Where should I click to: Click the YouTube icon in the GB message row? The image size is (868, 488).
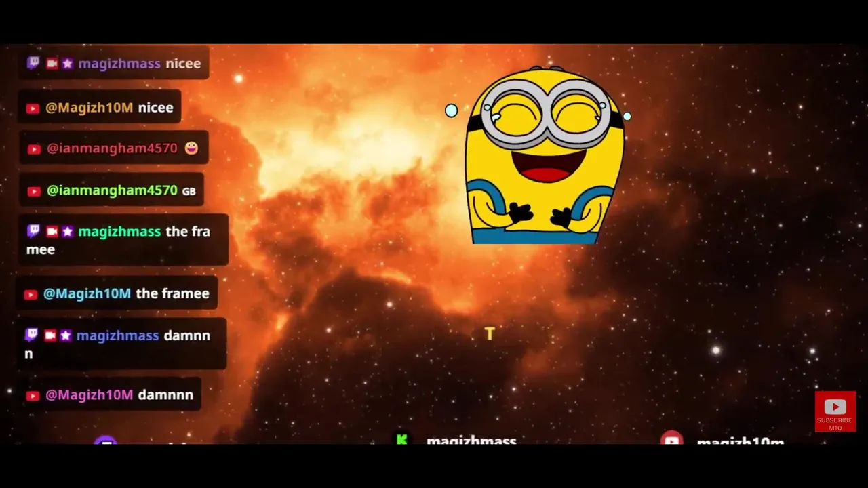coord(34,191)
